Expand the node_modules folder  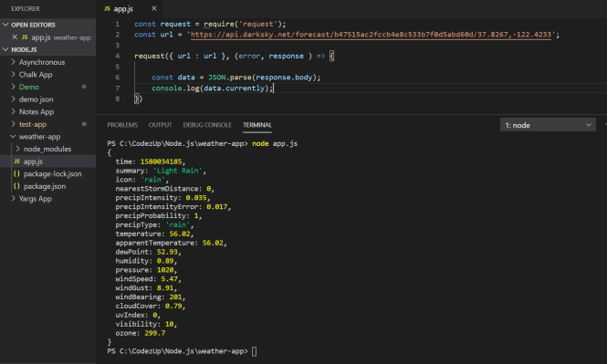point(18,149)
